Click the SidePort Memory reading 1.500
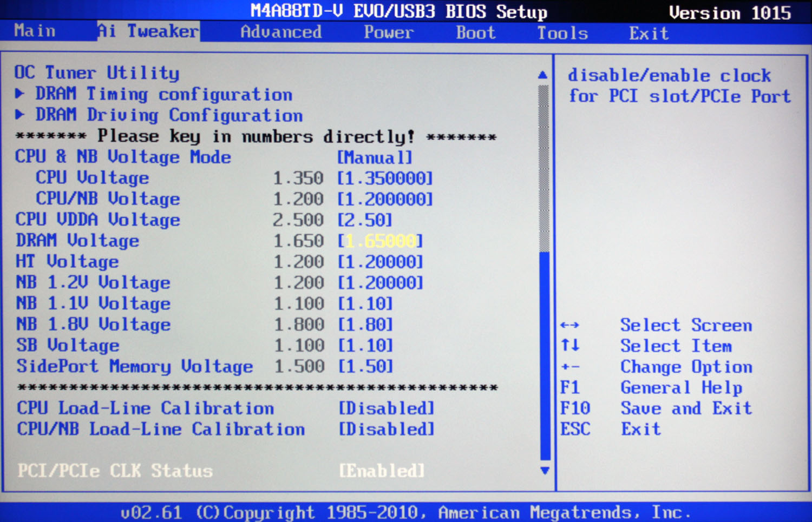Viewport: 812px width, 522px height. tap(299, 367)
